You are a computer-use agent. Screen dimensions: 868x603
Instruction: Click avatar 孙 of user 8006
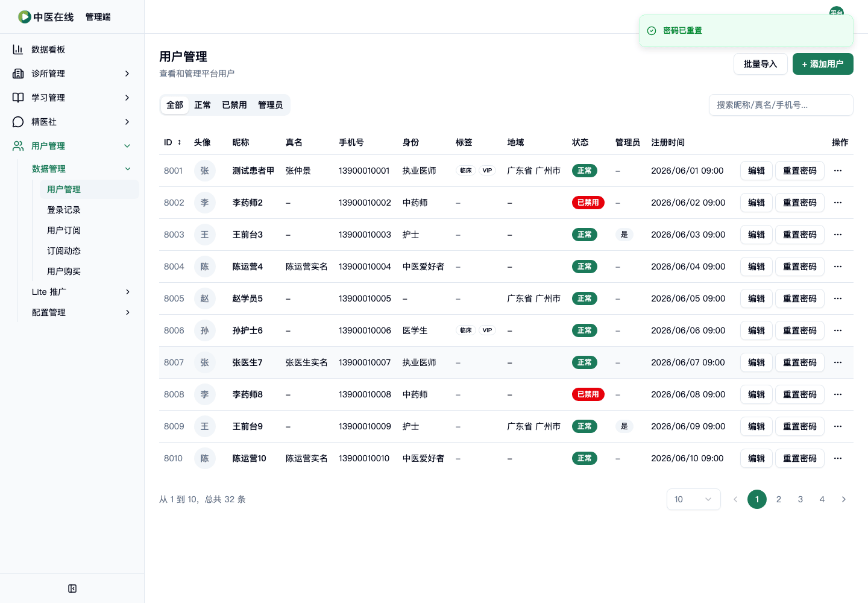tap(205, 330)
